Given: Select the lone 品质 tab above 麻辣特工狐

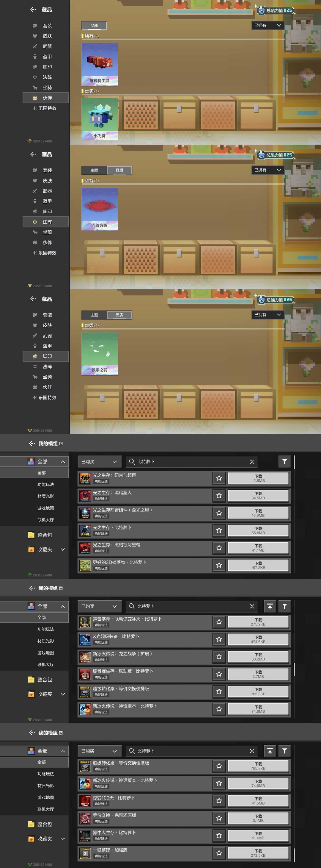Looking at the screenshot, I should pyautogui.click(x=94, y=26).
